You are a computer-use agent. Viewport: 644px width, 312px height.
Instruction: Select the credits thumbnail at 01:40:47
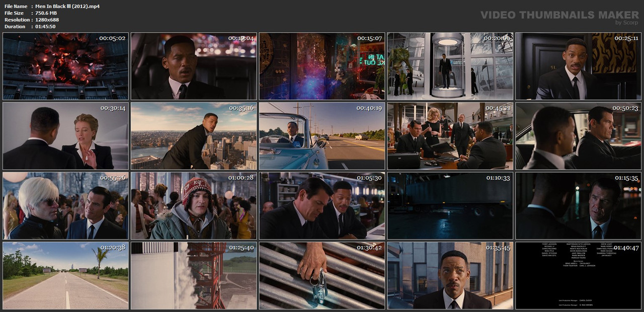click(x=579, y=276)
